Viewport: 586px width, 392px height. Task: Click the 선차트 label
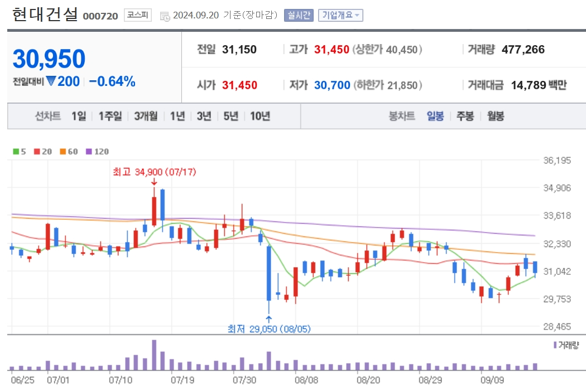point(48,116)
